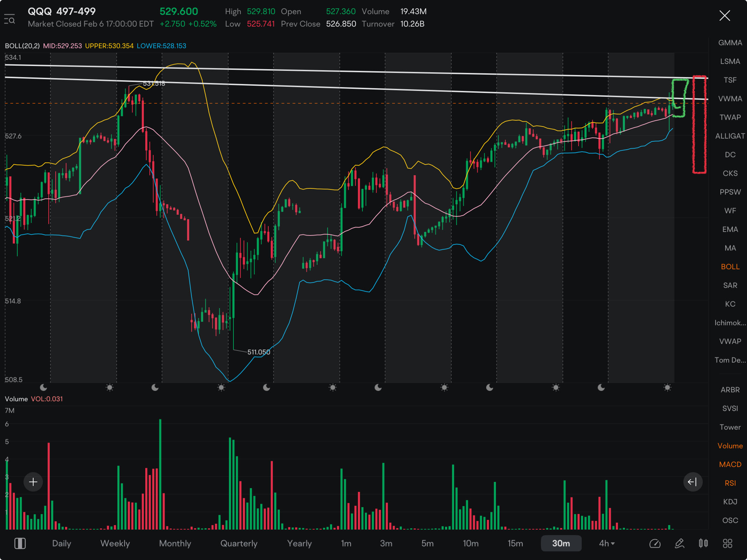Open the indicator grid menu icon

click(x=728, y=543)
